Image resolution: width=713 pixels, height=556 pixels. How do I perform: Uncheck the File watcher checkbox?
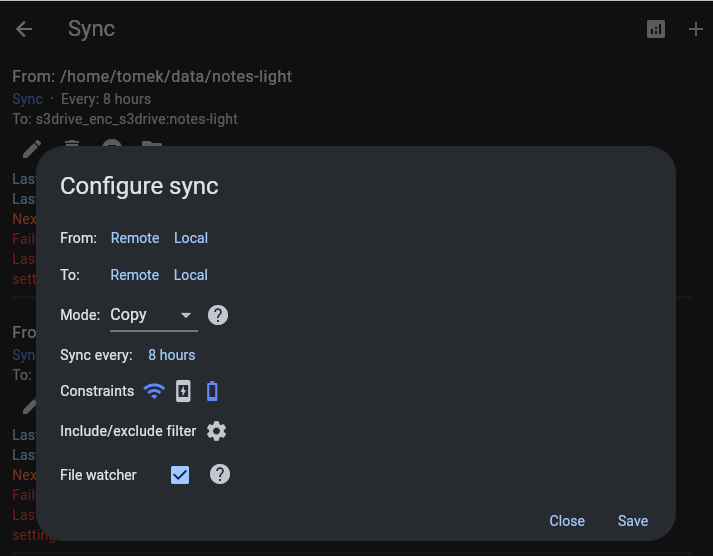pyautogui.click(x=180, y=475)
